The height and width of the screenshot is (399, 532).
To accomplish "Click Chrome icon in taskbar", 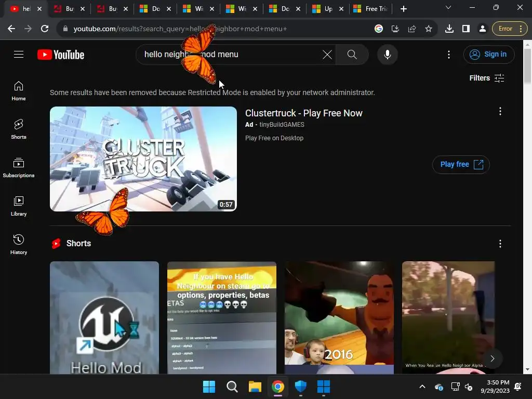I will point(278,387).
